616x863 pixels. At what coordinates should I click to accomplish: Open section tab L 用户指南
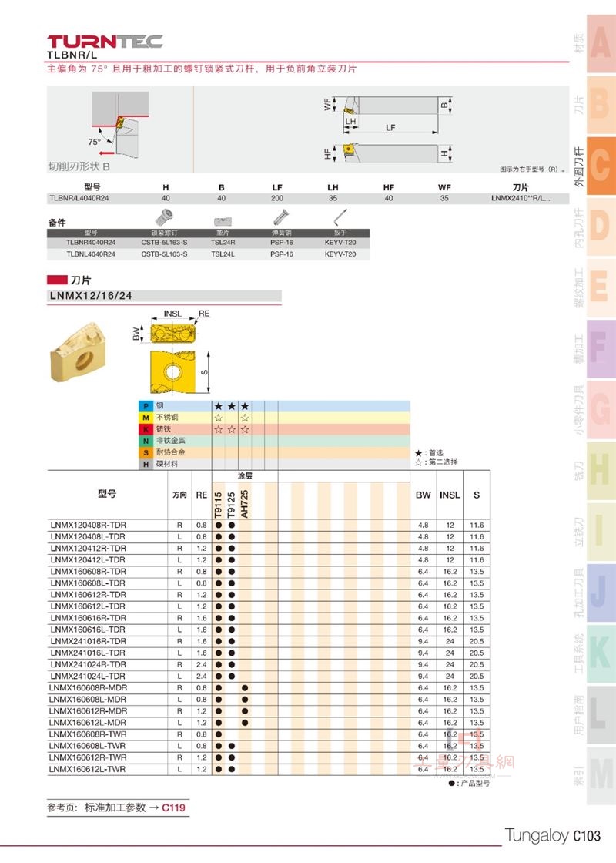point(601,716)
